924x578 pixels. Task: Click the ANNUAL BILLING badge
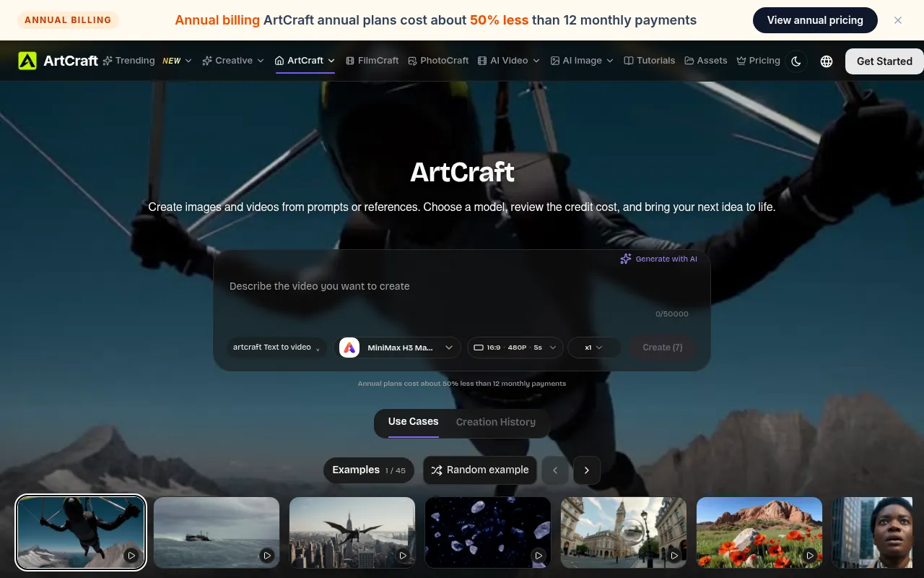pos(68,20)
